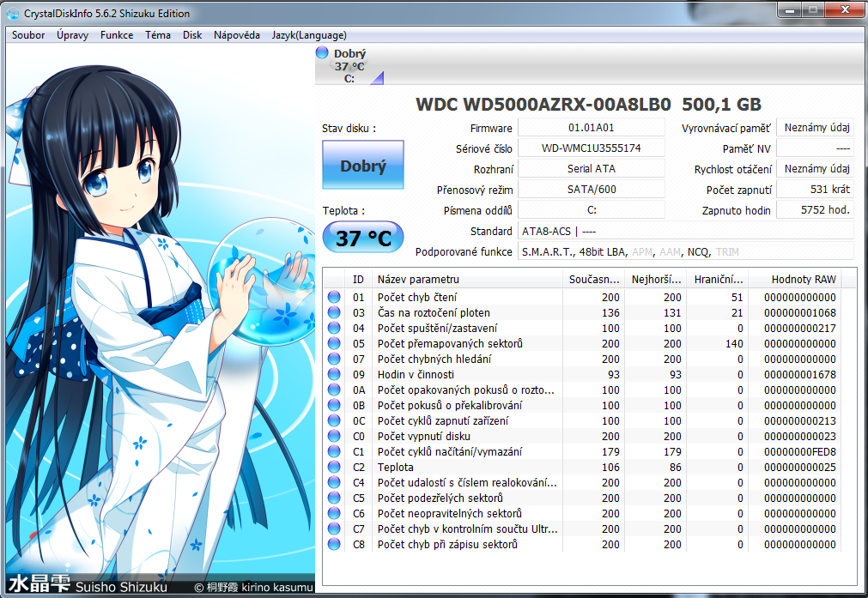Click current value 136 in row 03
The height and width of the screenshot is (598, 868).
(610, 312)
